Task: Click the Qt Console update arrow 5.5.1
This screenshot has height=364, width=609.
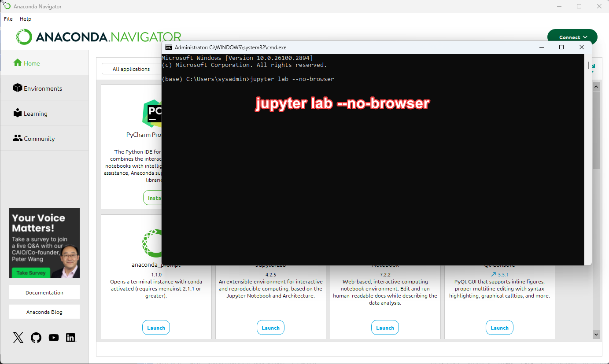Action: tap(499, 275)
